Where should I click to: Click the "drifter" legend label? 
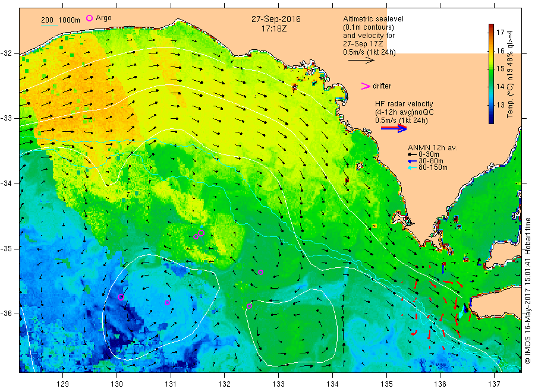point(382,86)
